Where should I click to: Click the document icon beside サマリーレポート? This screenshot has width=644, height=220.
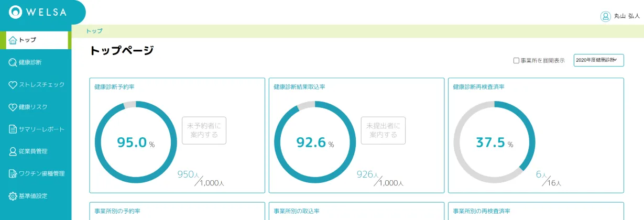(13, 129)
